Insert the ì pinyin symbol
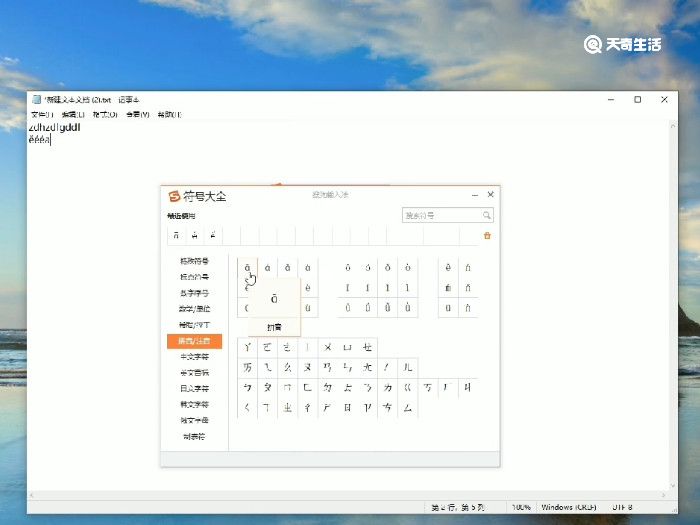The width and height of the screenshot is (700, 525). (x=408, y=288)
